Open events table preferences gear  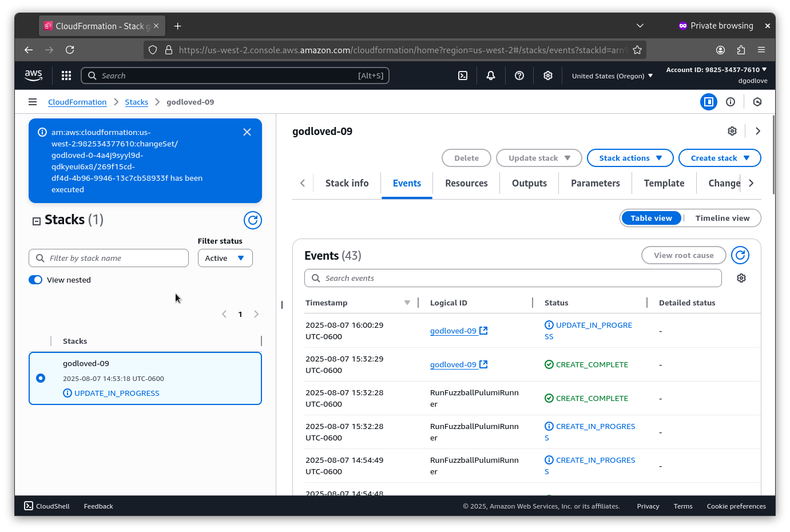point(741,278)
